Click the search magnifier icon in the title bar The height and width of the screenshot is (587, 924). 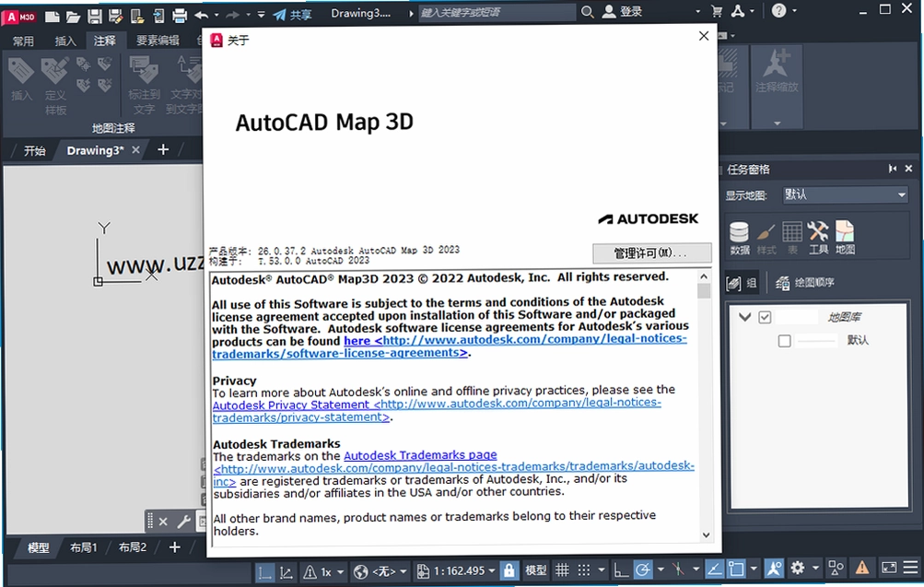point(587,12)
